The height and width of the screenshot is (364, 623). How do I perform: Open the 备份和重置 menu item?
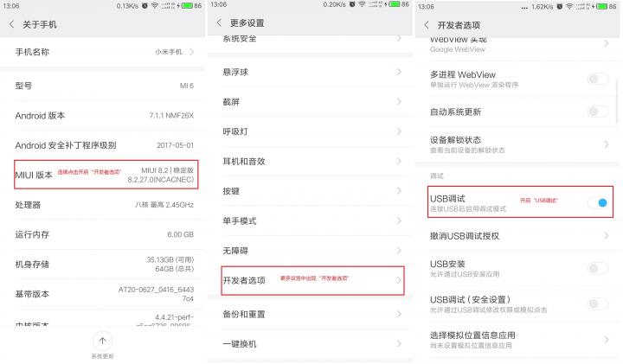[x=310, y=315]
